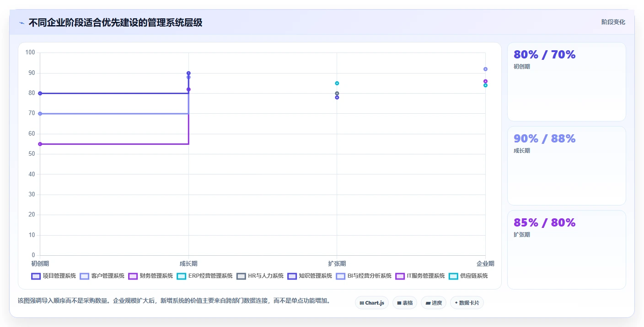Toggle the 供应链系统 legend item
Screen dimensions: 644x327
pos(468,276)
